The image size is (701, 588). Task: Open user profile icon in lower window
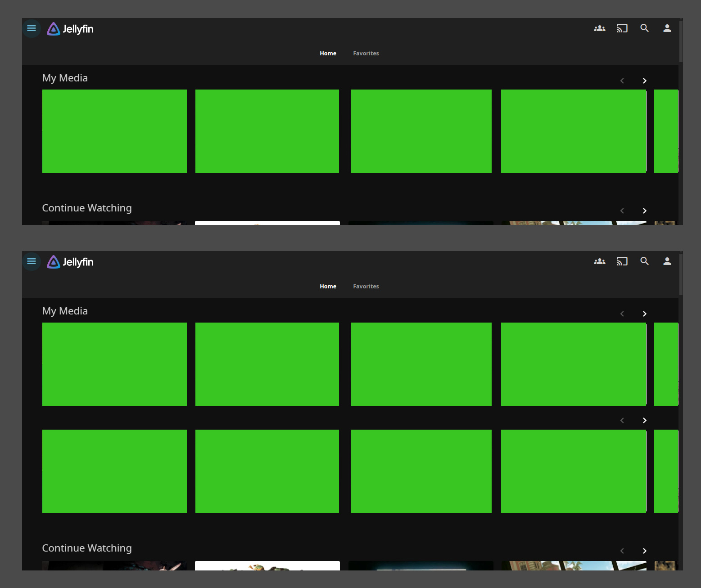[x=667, y=261]
